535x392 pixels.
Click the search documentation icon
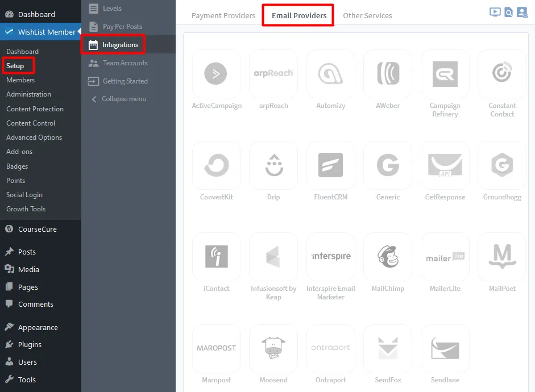tap(508, 12)
